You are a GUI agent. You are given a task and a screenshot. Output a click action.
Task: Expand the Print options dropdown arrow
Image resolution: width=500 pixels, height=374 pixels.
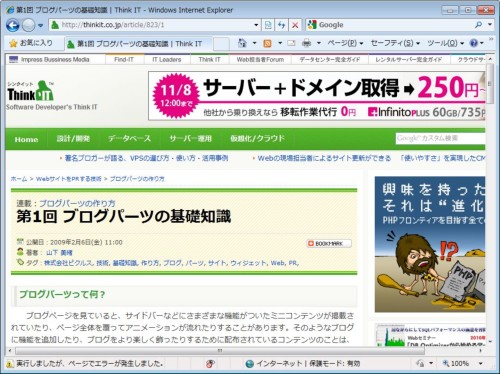(319, 43)
